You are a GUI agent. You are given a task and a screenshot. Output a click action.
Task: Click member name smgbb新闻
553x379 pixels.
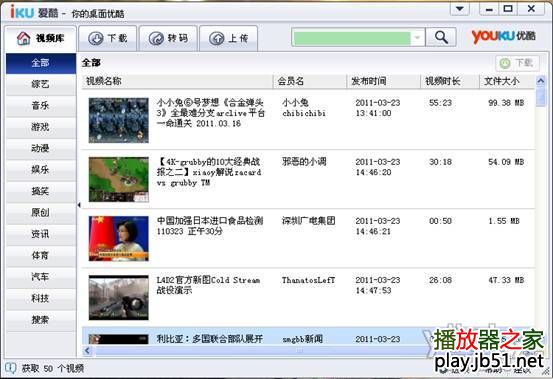[x=302, y=339]
